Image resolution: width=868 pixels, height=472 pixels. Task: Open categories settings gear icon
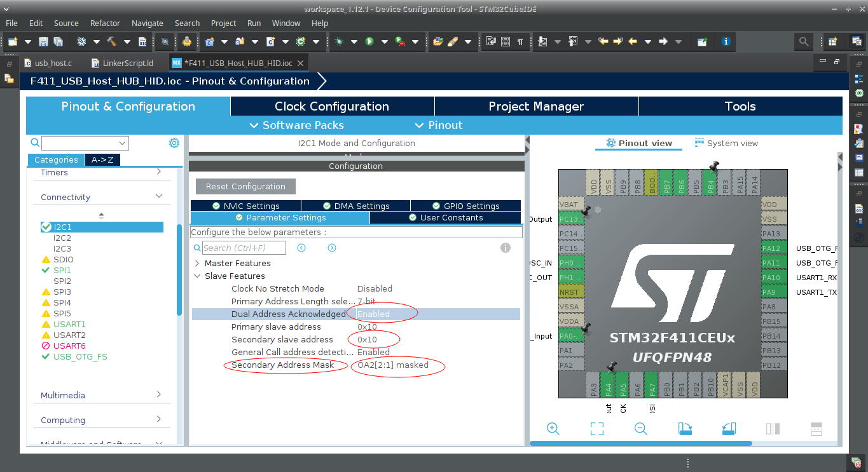coord(174,143)
